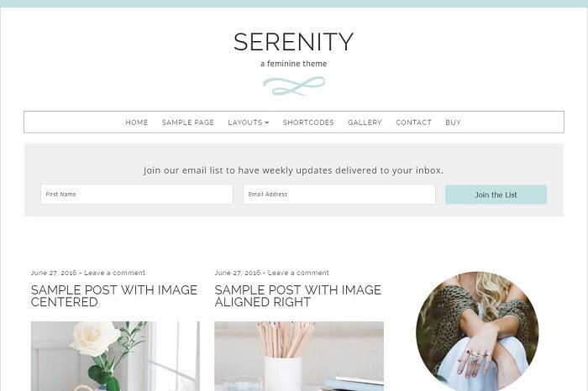Viewport: 588px width, 391px height.
Task: Focus the Email Address input field
Action: [339, 194]
